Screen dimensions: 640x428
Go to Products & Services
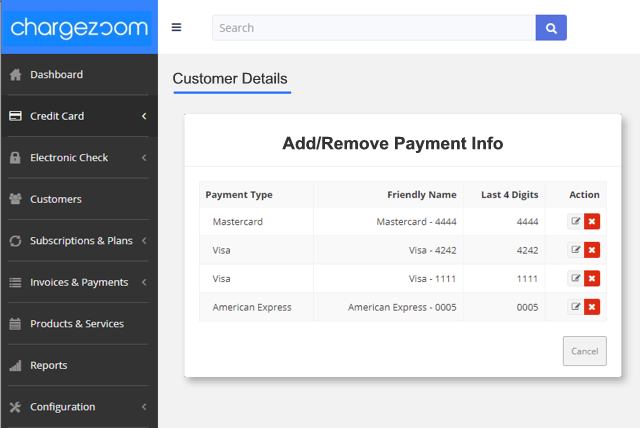pyautogui.click(x=79, y=324)
